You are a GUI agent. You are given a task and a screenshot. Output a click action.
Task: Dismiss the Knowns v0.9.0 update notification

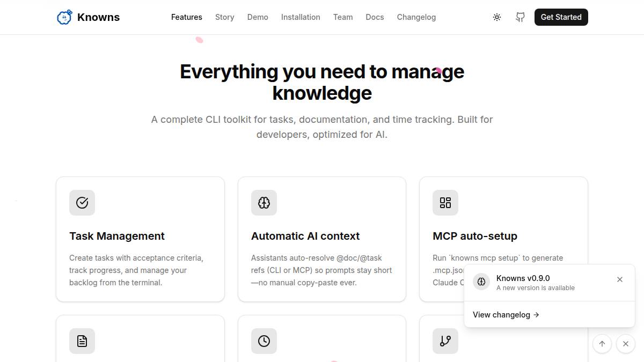pos(620,279)
